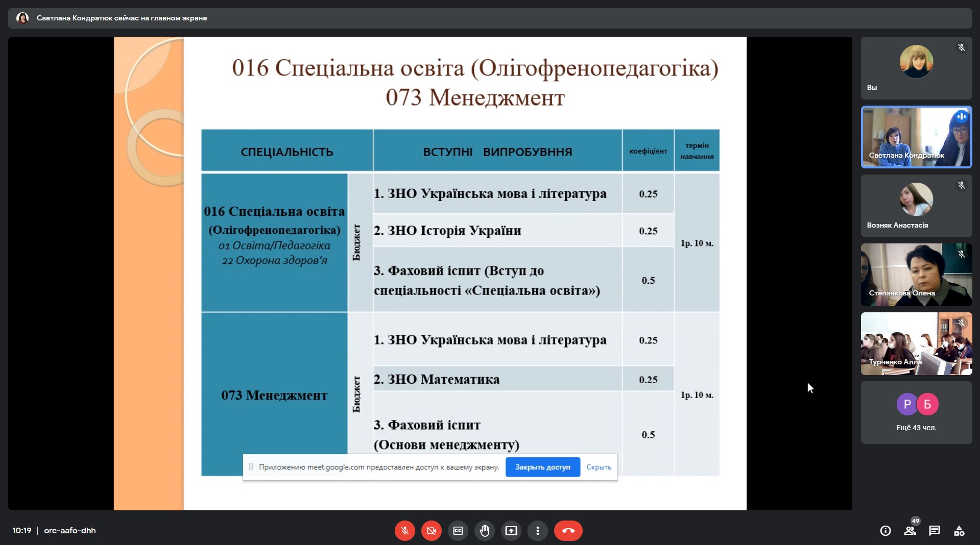Viewport: 980px width, 545px height.
Task: Click the present screen icon
Action: pos(511,531)
